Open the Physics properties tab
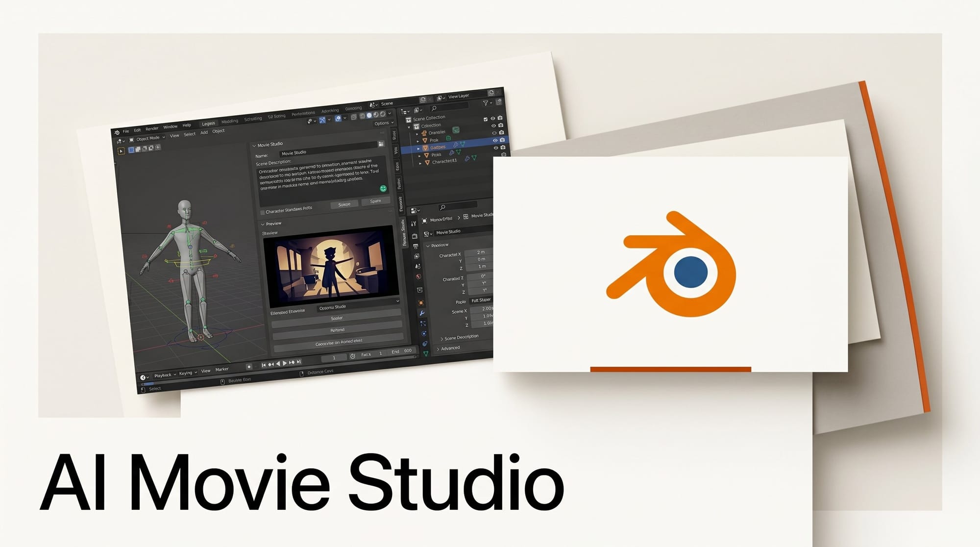The image size is (980, 547). coord(424,334)
